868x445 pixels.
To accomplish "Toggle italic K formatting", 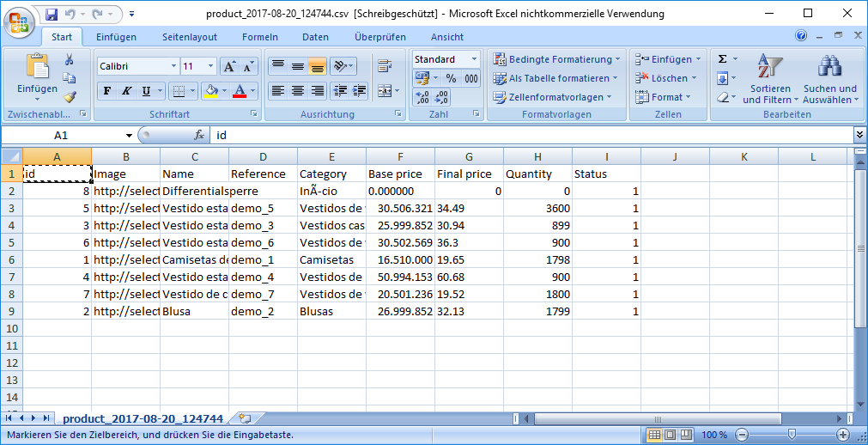I will pos(126,91).
